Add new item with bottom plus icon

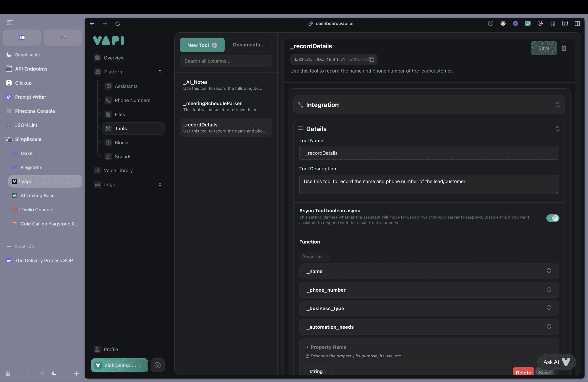pos(77,373)
